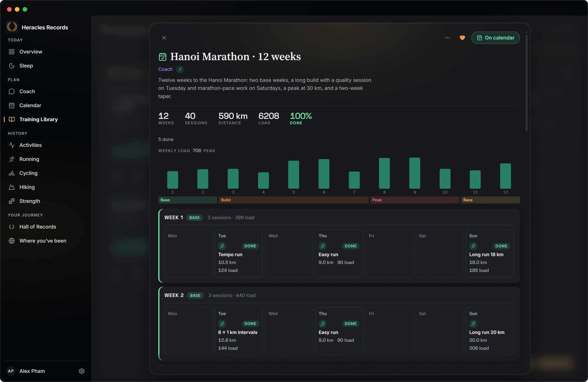Open the three-dot more options menu

click(447, 38)
